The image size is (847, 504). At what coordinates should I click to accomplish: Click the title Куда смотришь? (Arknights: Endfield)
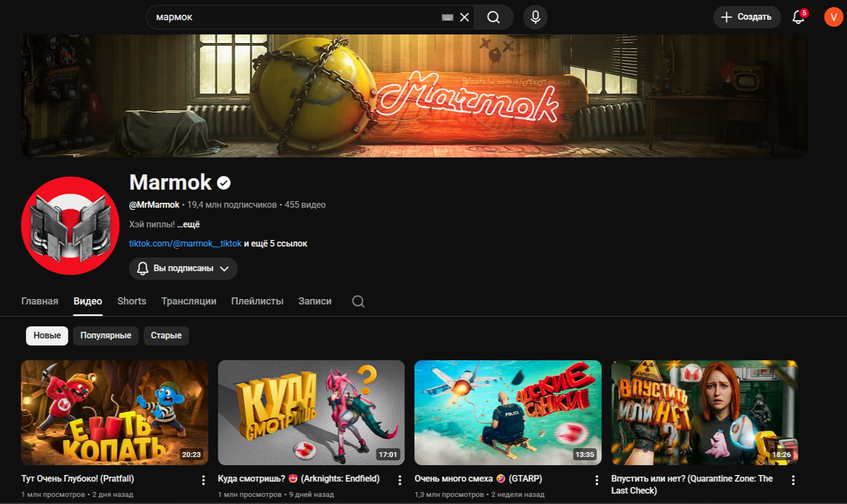pos(299,479)
